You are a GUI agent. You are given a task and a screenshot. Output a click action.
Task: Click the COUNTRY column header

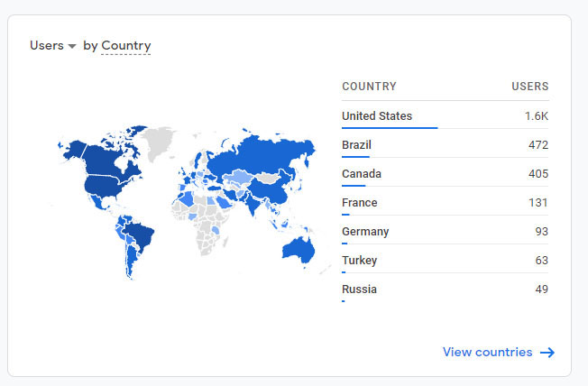point(369,87)
